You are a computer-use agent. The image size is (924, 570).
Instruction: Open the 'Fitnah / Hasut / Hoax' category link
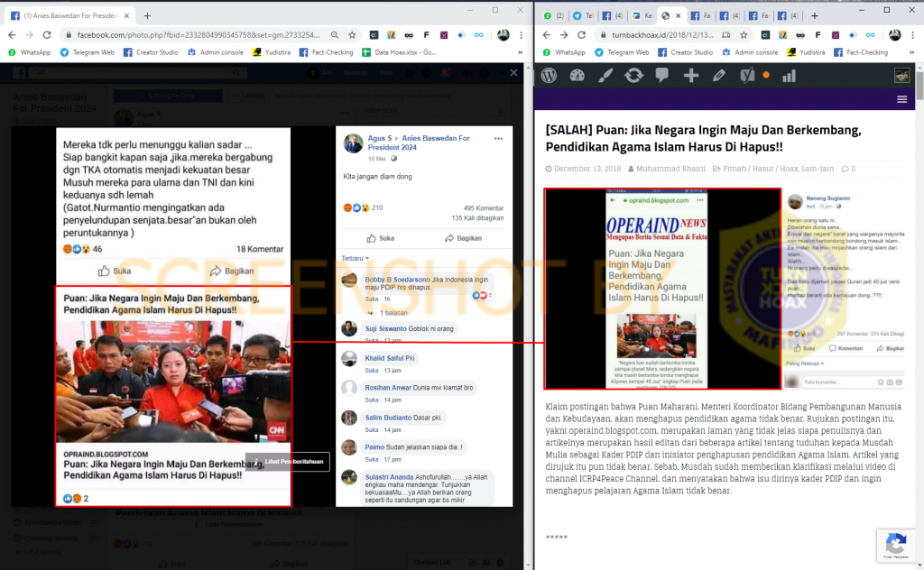coord(761,169)
